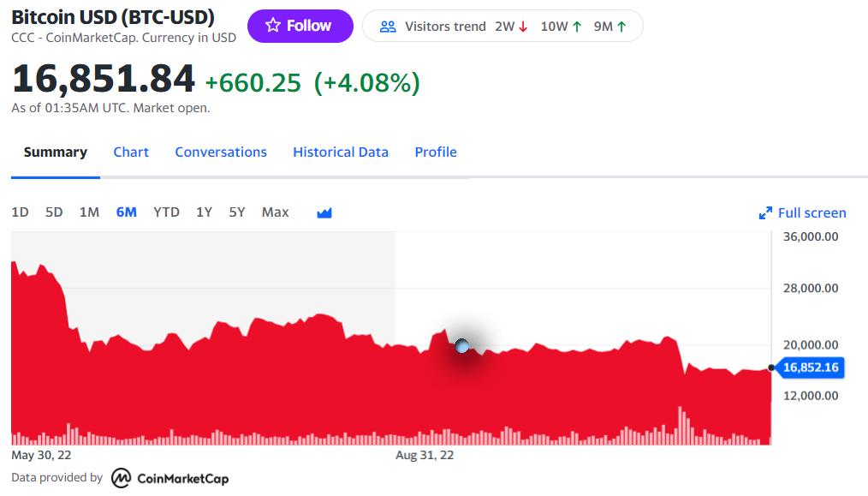This screenshot has width=868, height=496.
Task: Switch to Historical Data tab
Action: click(x=341, y=152)
